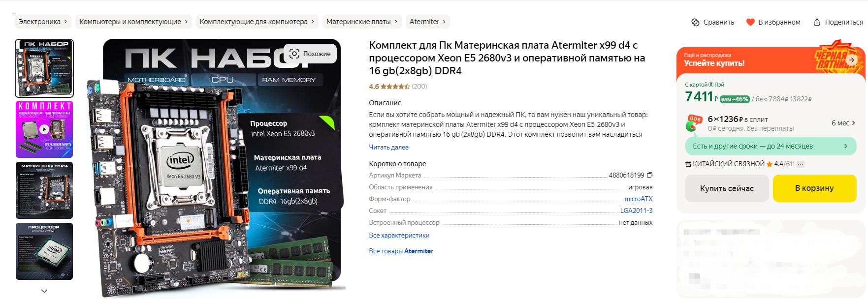Click arrow on Black Friday banner
The height and width of the screenshot is (300, 868).
(x=852, y=60)
